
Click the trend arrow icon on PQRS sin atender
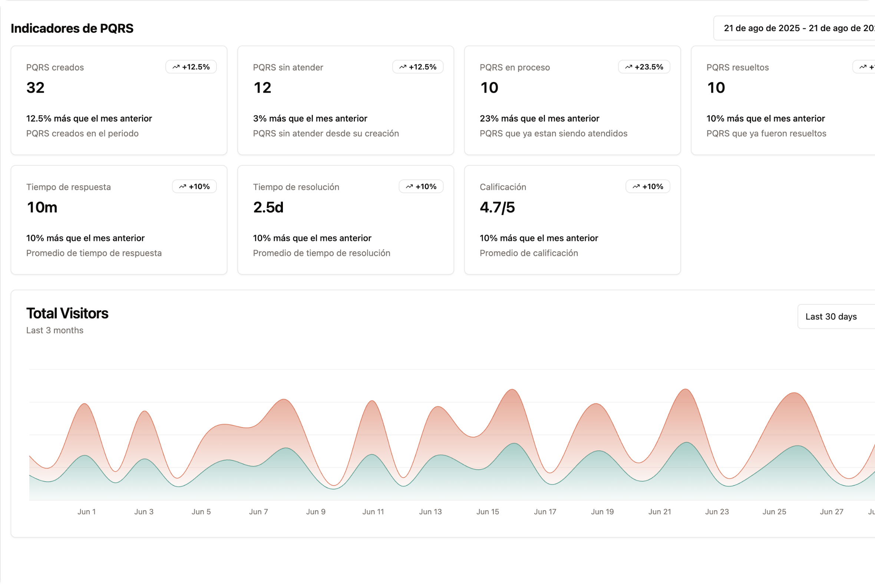pyautogui.click(x=402, y=67)
